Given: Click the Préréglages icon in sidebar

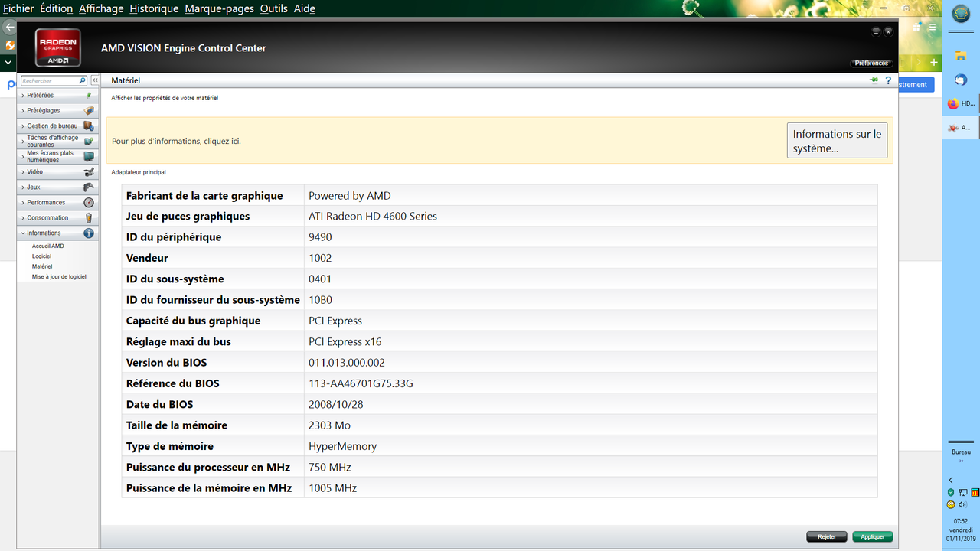Looking at the screenshot, I should [x=89, y=111].
